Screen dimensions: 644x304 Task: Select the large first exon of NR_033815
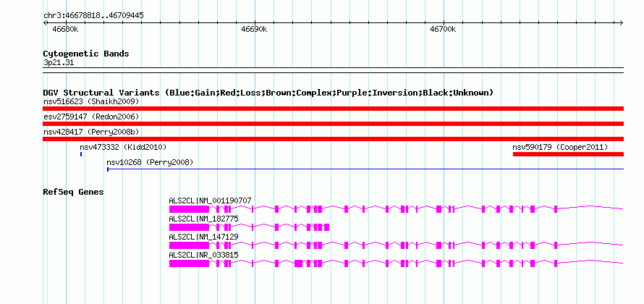tap(190, 263)
